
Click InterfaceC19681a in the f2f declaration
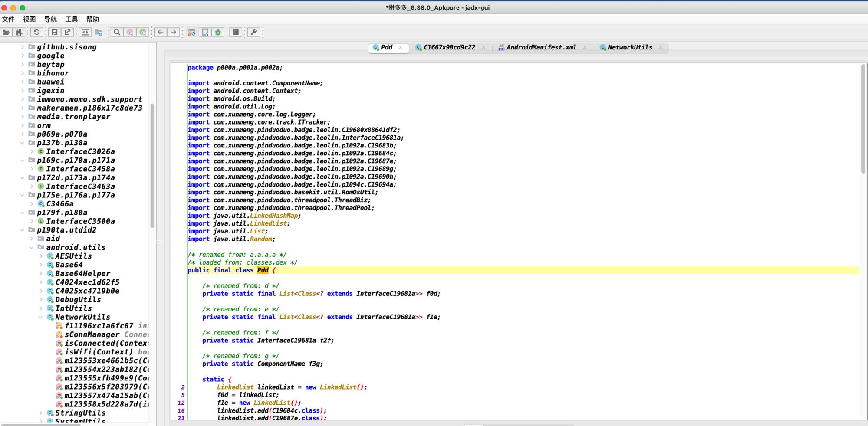[286, 341]
